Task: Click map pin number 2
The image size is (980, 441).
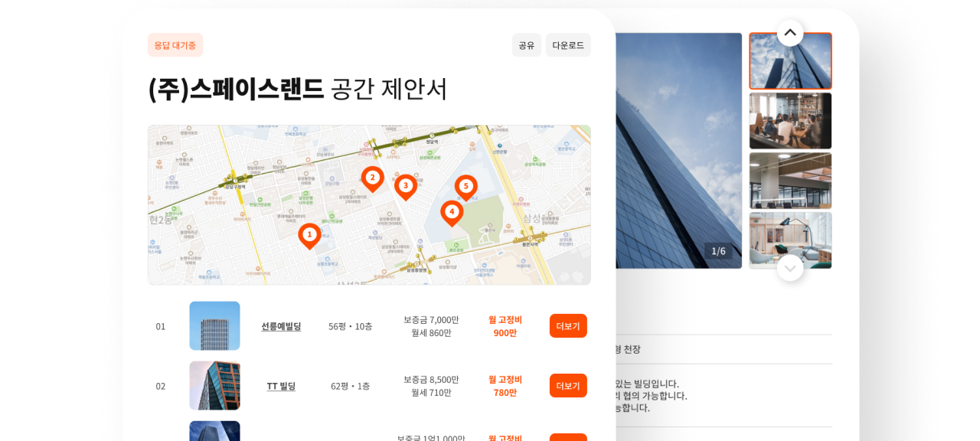Action: click(x=372, y=178)
